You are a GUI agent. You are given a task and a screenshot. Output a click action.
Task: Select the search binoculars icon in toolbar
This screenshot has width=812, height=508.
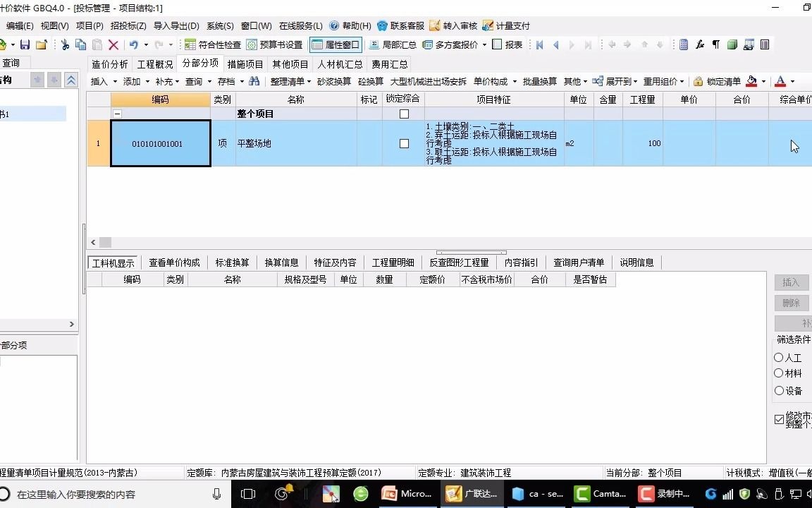[254, 80]
